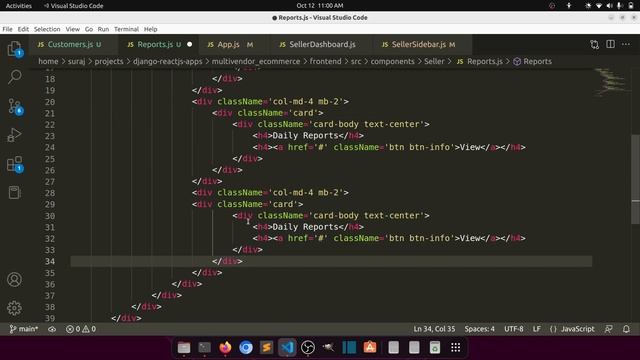
Task: Open the Explorer view in activity bar
Action: pyautogui.click(x=15, y=49)
